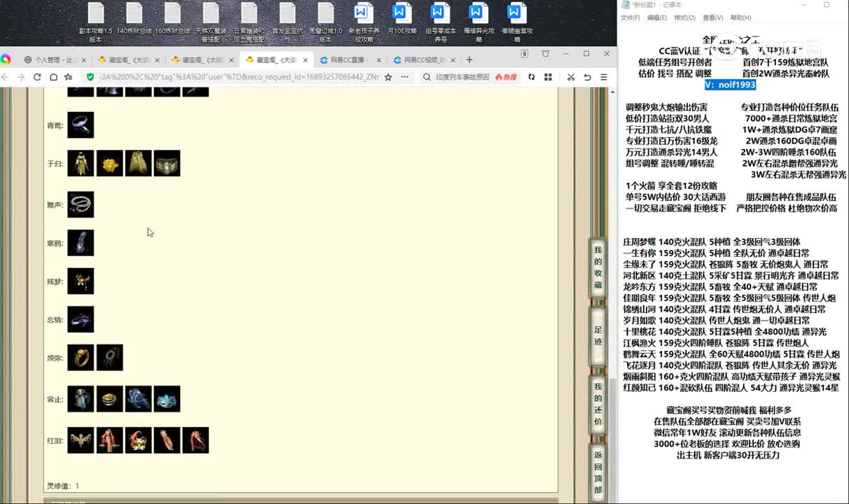Image resolution: width=849 pixels, height=504 pixels.
Task: Click the highlighted V: noif1993 text
Action: pos(730,85)
